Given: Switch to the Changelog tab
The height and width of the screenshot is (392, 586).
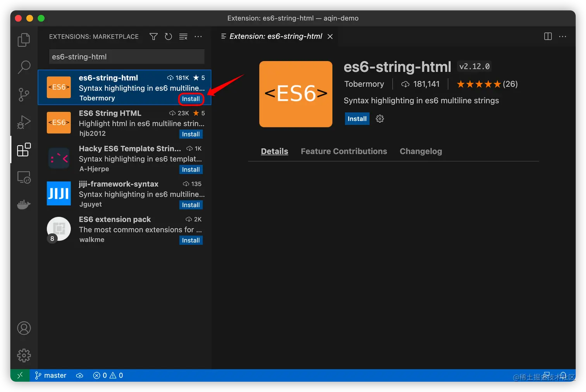Looking at the screenshot, I should 421,151.
